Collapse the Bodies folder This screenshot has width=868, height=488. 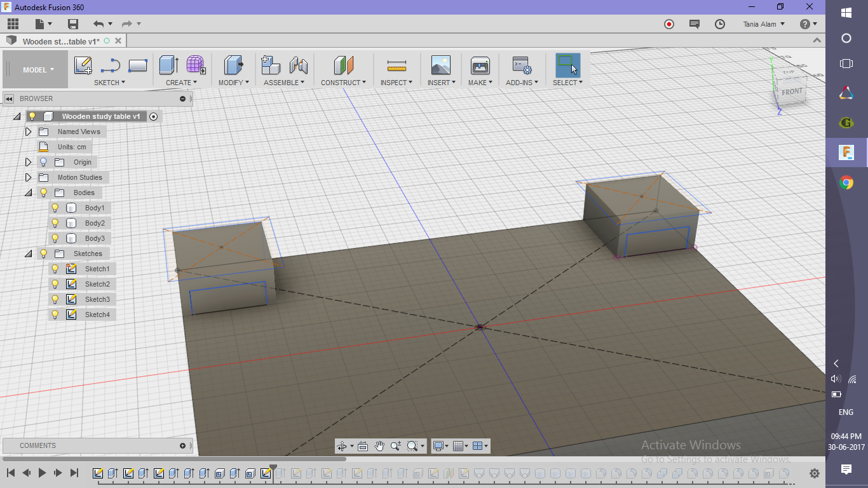click(x=28, y=193)
